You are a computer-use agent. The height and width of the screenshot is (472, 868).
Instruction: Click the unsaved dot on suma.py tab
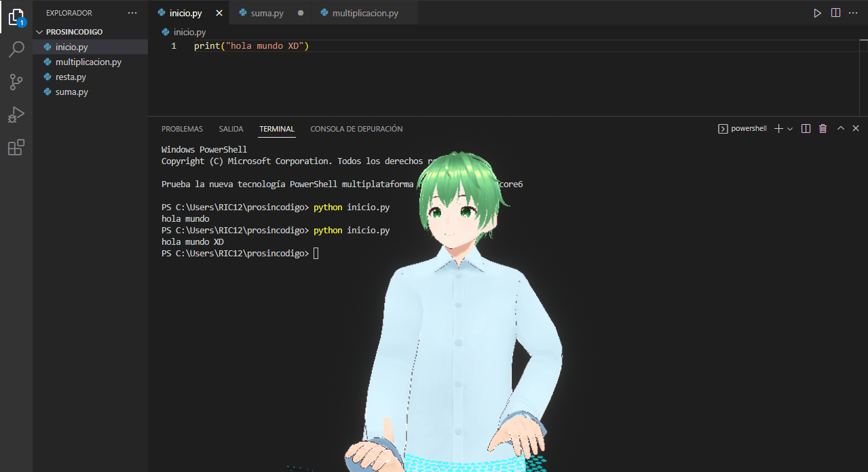click(x=301, y=13)
